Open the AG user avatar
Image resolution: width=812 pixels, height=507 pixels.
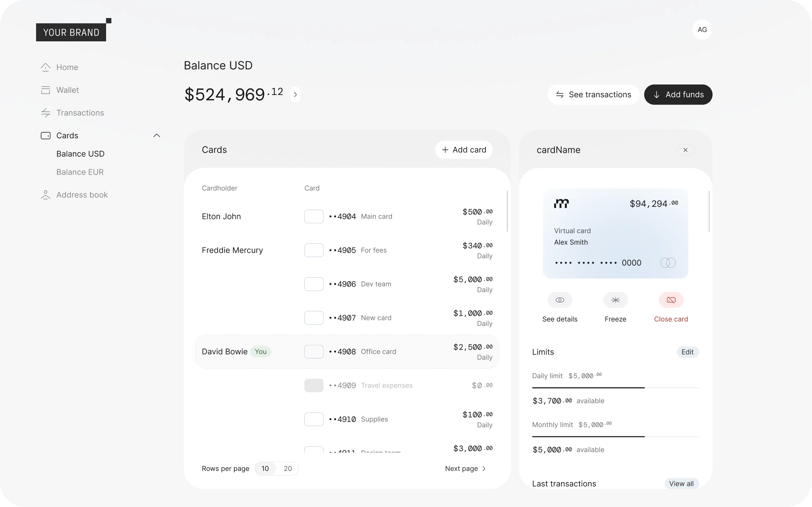[702, 29]
